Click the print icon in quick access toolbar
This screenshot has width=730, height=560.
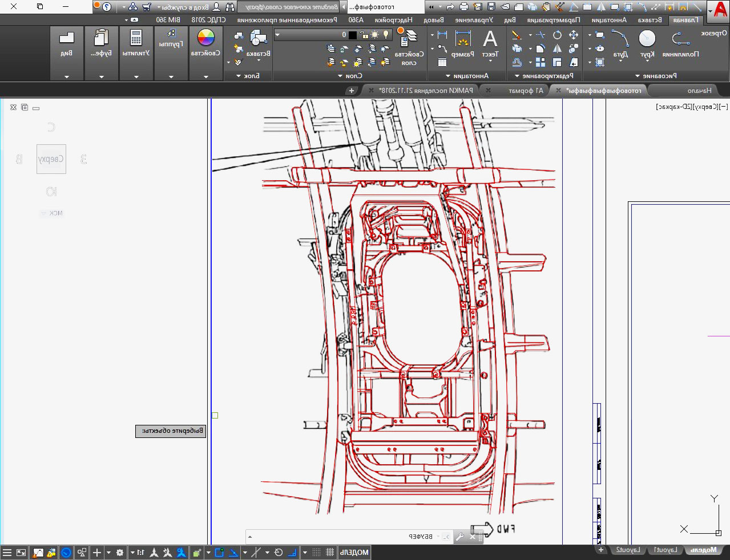[x=463, y=7]
